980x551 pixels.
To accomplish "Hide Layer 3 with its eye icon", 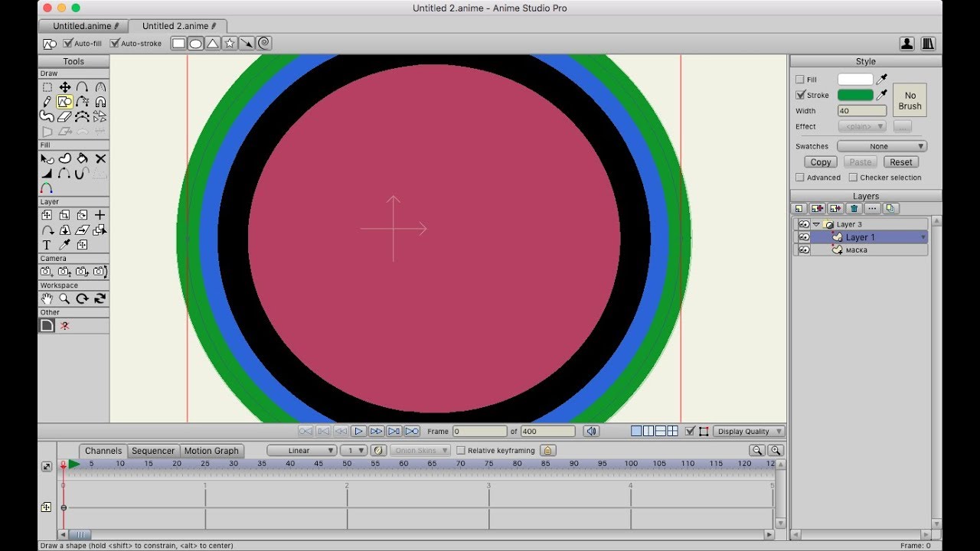I will 804,224.
